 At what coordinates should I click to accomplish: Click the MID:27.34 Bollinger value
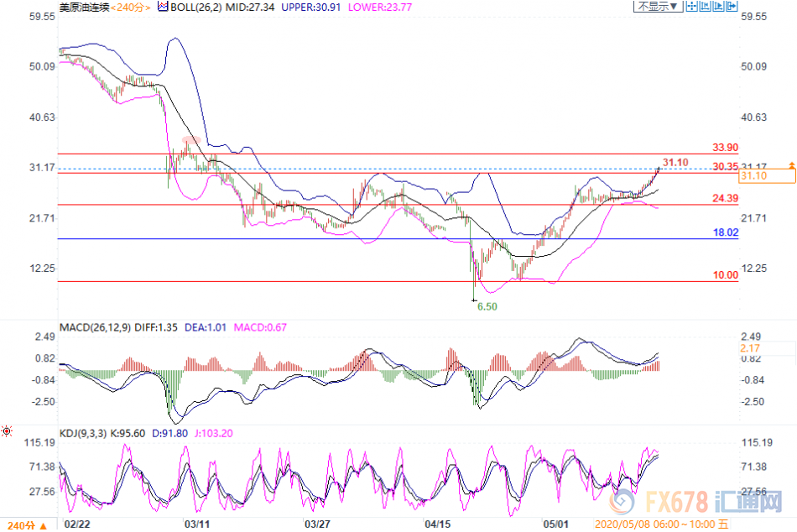click(x=249, y=7)
